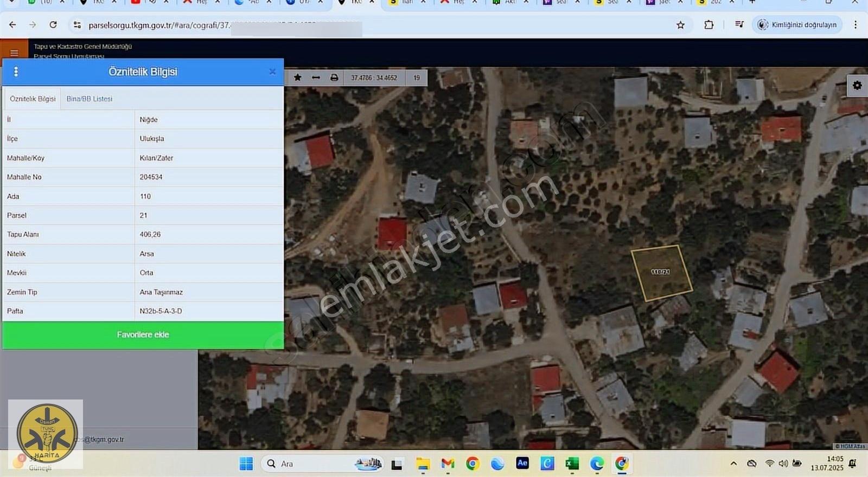
Task: Go forward in browser history
Action: (33, 25)
